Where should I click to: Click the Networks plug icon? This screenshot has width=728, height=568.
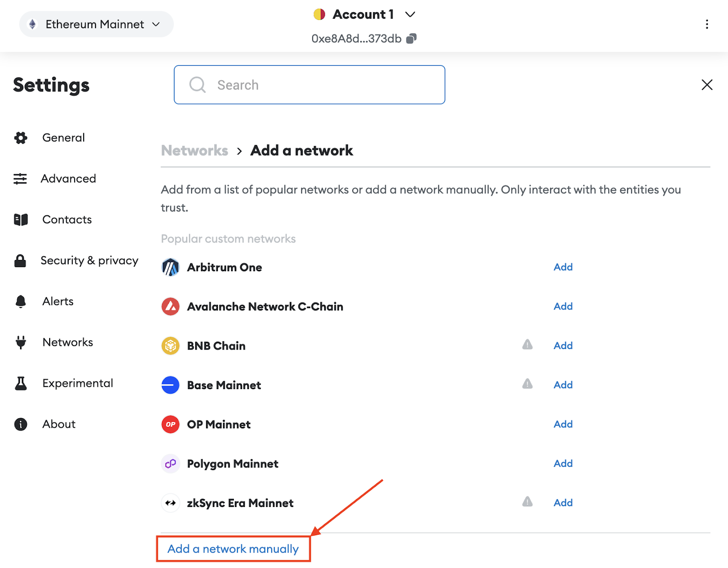(x=20, y=342)
